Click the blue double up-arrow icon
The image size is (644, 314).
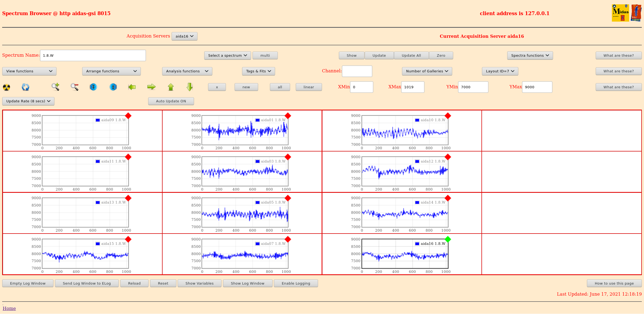[x=113, y=87]
